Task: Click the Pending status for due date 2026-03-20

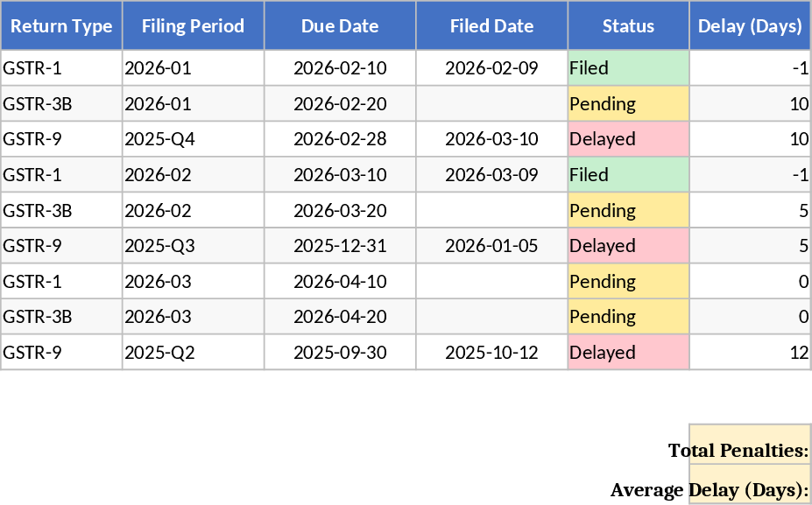Action: pyautogui.click(x=628, y=211)
